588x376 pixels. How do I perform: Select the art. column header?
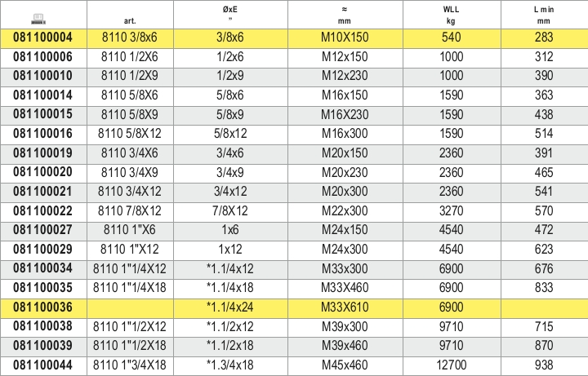pos(130,21)
